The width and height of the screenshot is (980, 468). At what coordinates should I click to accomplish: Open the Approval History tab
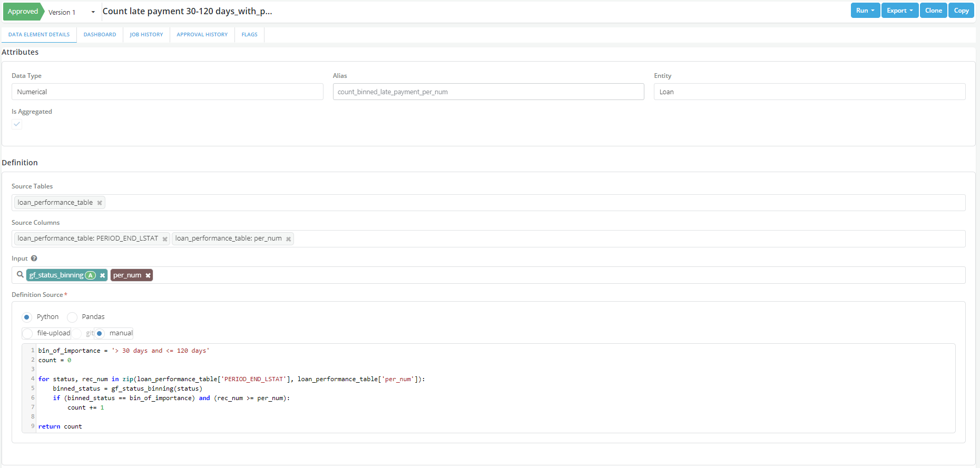202,35
